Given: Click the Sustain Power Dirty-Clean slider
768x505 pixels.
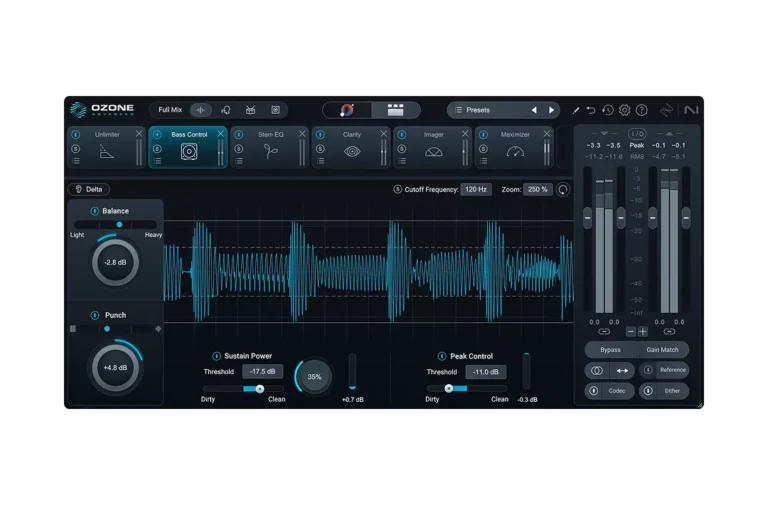Looking at the screenshot, I should (243, 389).
